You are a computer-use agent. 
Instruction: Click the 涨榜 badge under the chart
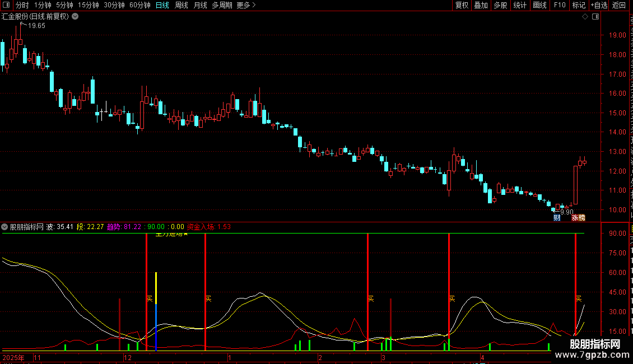coord(578,218)
